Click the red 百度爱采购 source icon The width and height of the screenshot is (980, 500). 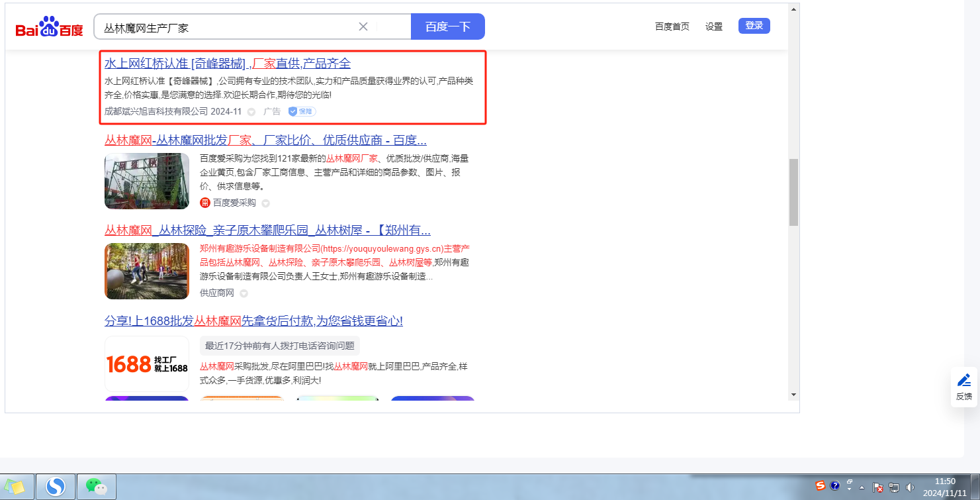[x=205, y=203]
